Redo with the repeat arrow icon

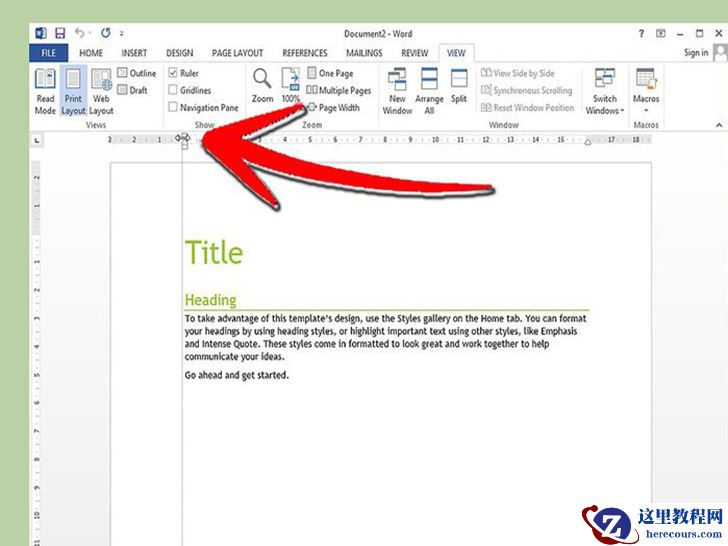(x=106, y=33)
